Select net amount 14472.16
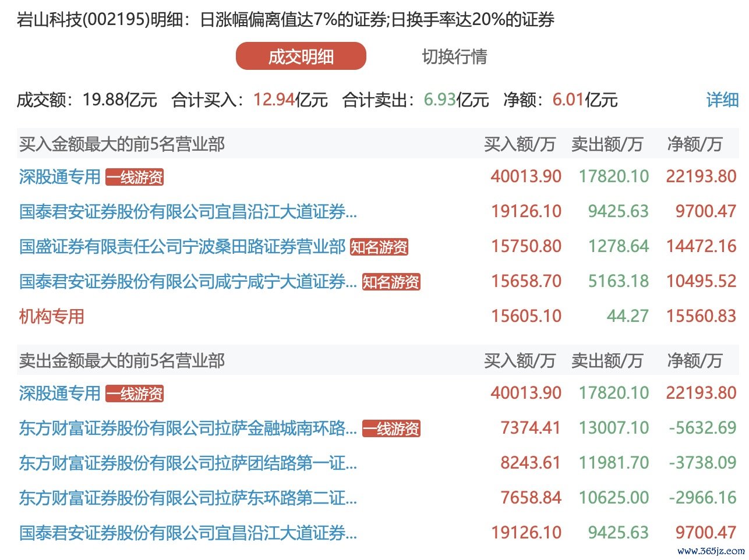The width and height of the screenshot is (749, 560). pyautogui.click(x=701, y=246)
